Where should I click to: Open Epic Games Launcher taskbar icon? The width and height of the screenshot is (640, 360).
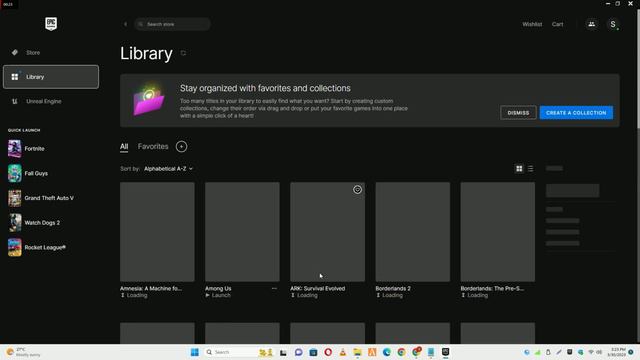tap(446, 352)
